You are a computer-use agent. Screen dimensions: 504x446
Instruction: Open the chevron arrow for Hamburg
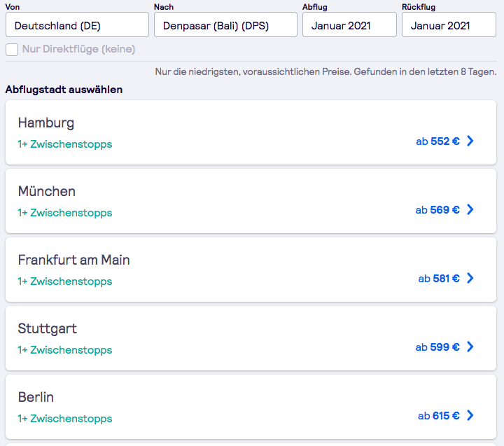tap(470, 141)
